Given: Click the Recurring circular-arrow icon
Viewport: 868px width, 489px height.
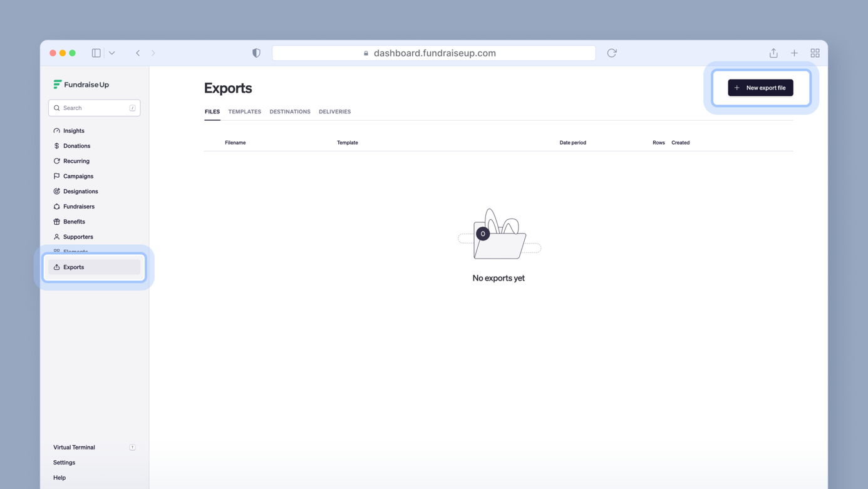Looking at the screenshot, I should 57,160.
